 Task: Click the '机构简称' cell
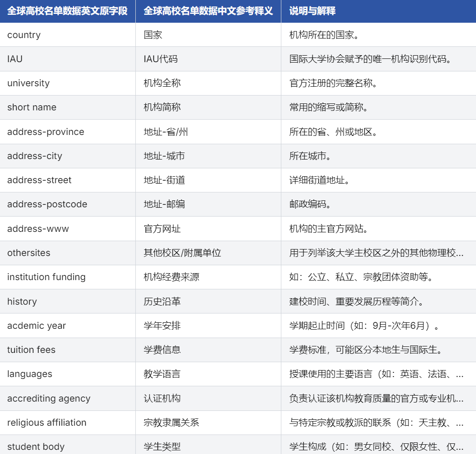pos(208,107)
